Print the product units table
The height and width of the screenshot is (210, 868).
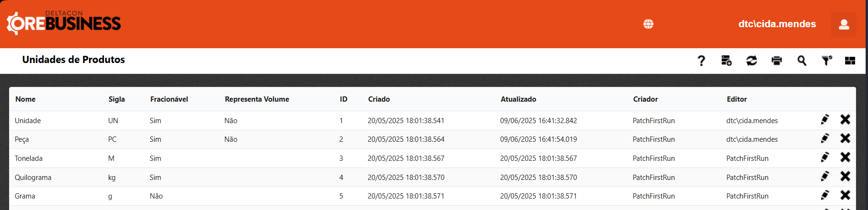(776, 61)
